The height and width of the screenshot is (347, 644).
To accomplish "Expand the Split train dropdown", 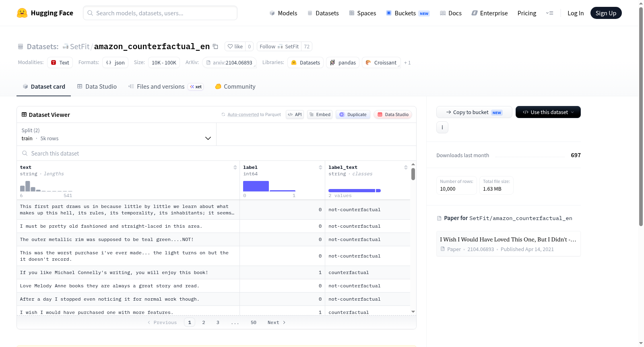I will pos(116,134).
